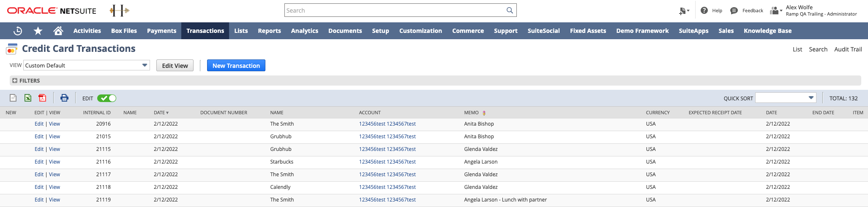
Task: Open the List link
Action: pos(797,49)
